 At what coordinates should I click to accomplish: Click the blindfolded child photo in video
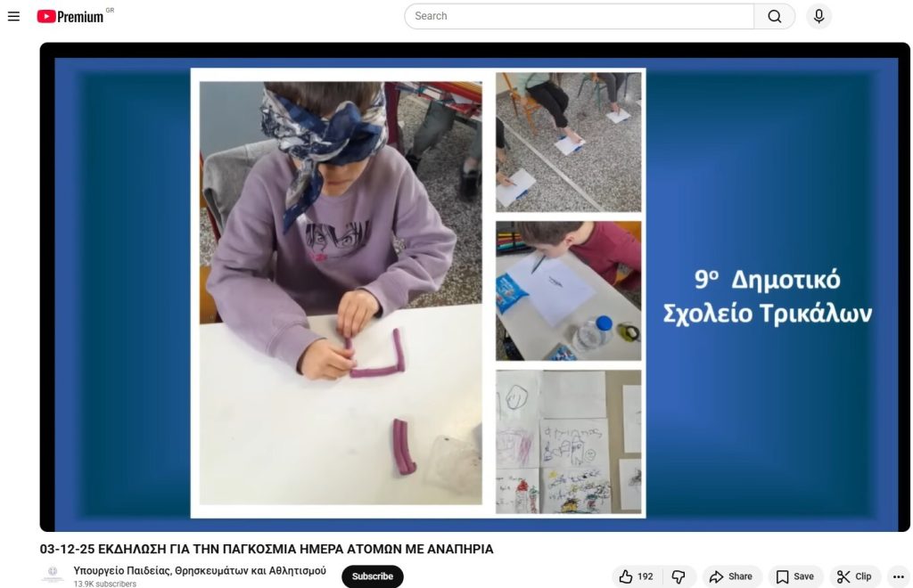(x=341, y=293)
